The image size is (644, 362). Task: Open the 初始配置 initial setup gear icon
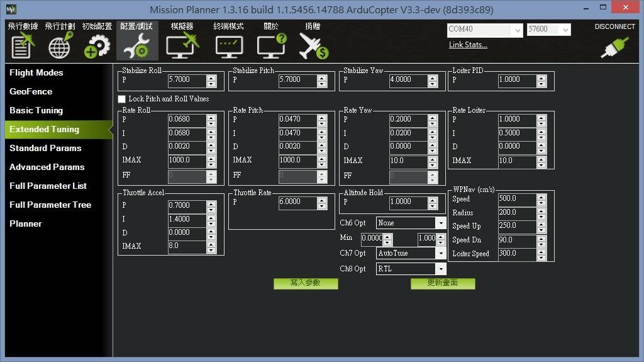coord(97,45)
